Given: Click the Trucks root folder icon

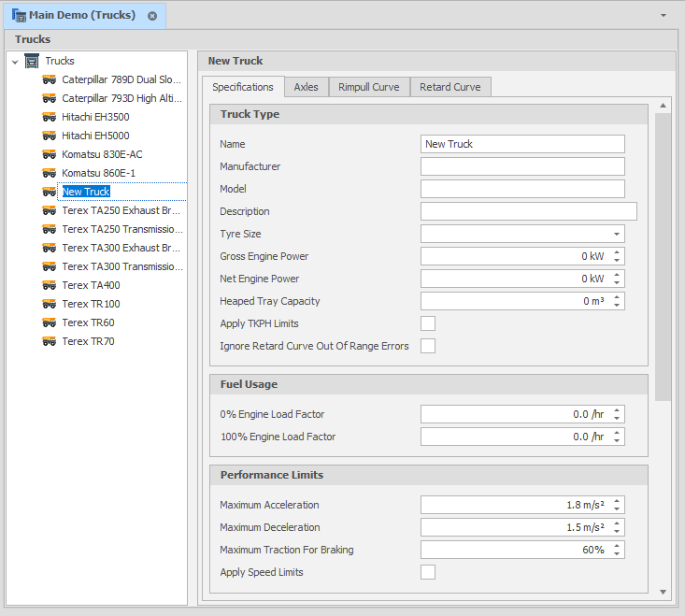Looking at the screenshot, I should coord(32,61).
